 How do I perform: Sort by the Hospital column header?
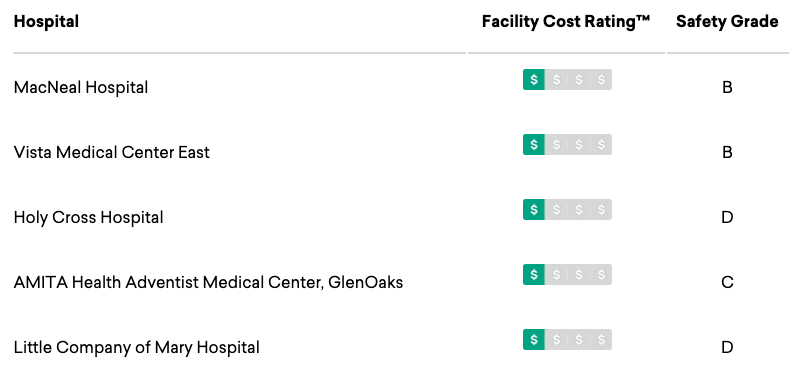tap(46, 21)
